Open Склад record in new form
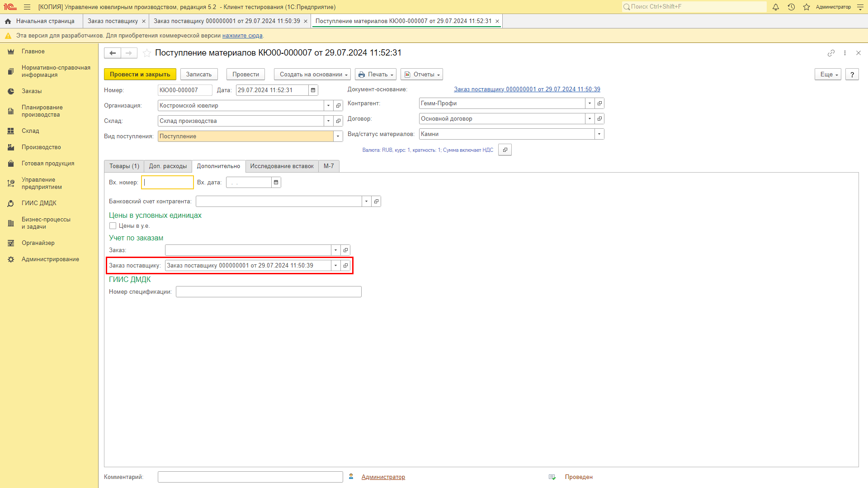The height and width of the screenshot is (488, 868). pyautogui.click(x=338, y=121)
